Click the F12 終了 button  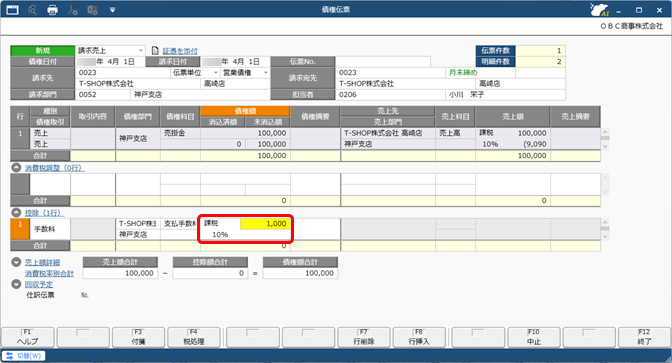[644, 337]
